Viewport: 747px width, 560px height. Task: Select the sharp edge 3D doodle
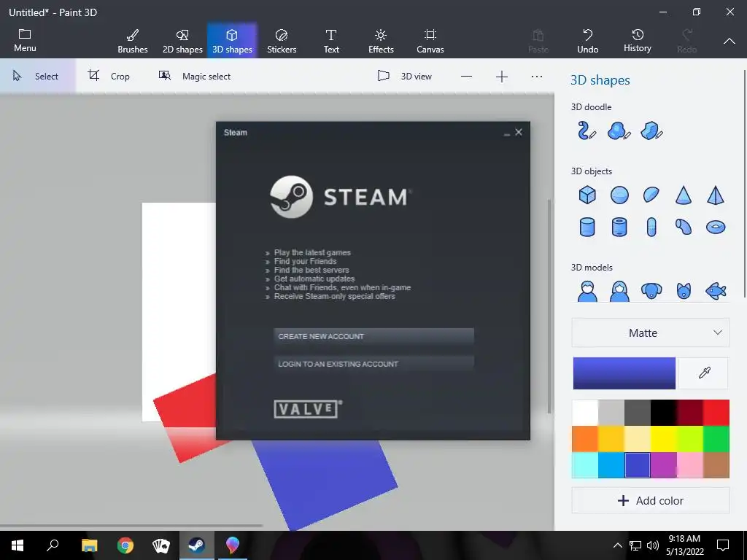651,131
